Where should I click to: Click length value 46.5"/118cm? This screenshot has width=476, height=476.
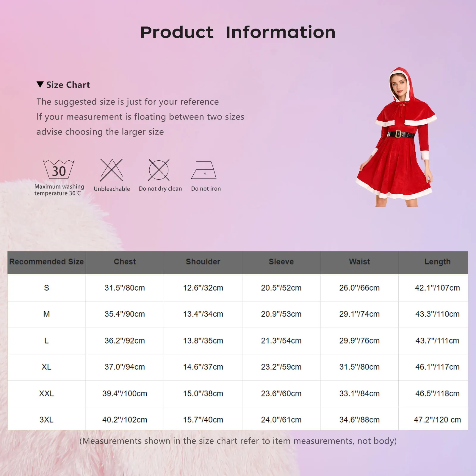pyautogui.click(x=437, y=393)
